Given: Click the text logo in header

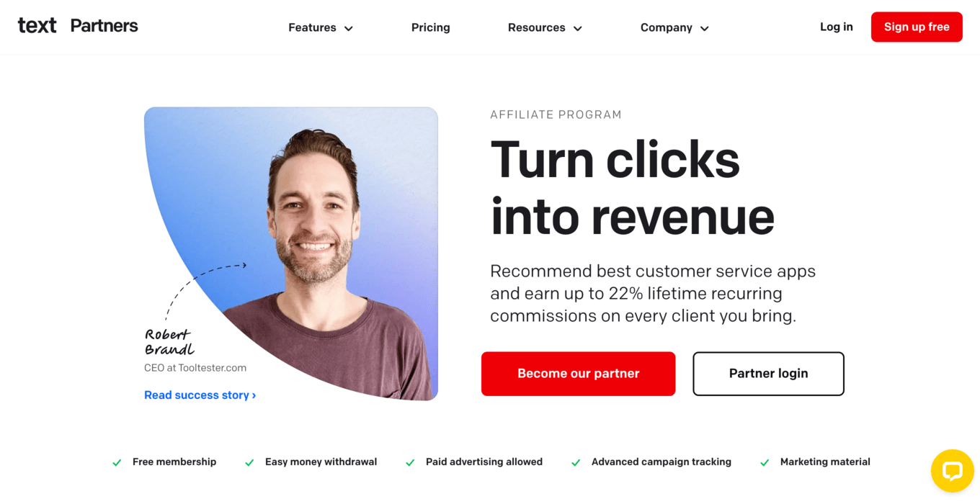Looking at the screenshot, I should tap(37, 26).
